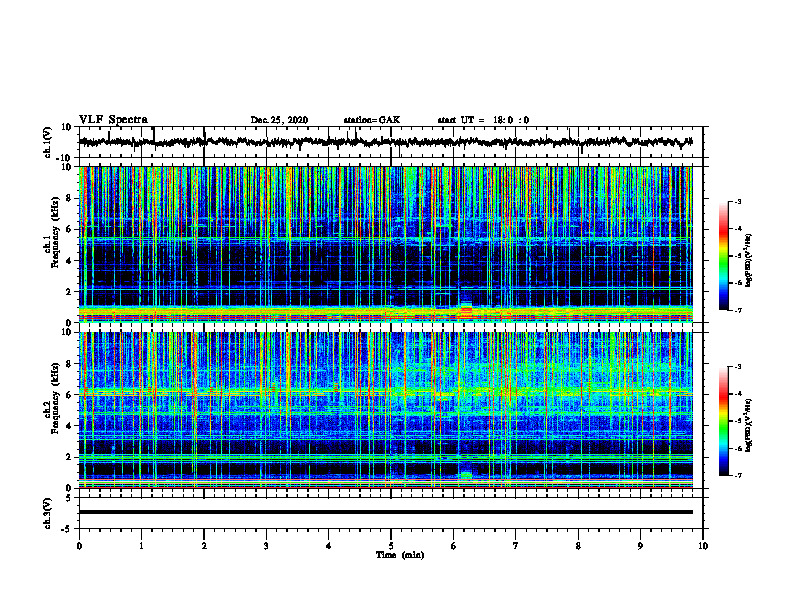Click the "8" kHz tick on ch.1 spectrogram
This screenshot has width=792, height=612.
(x=69, y=198)
